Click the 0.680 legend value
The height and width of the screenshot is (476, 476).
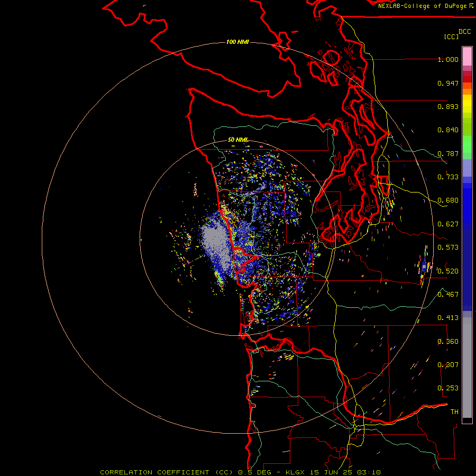tap(448, 200)
